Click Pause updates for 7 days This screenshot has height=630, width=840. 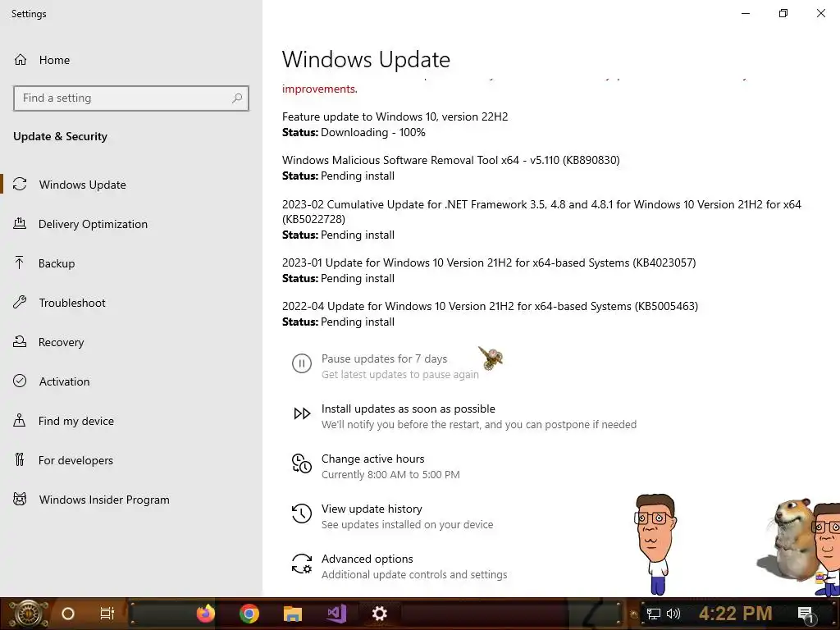pos(384,359)
